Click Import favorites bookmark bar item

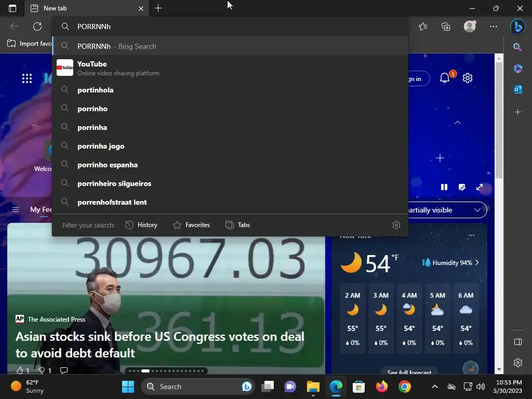tap(29, 44)
